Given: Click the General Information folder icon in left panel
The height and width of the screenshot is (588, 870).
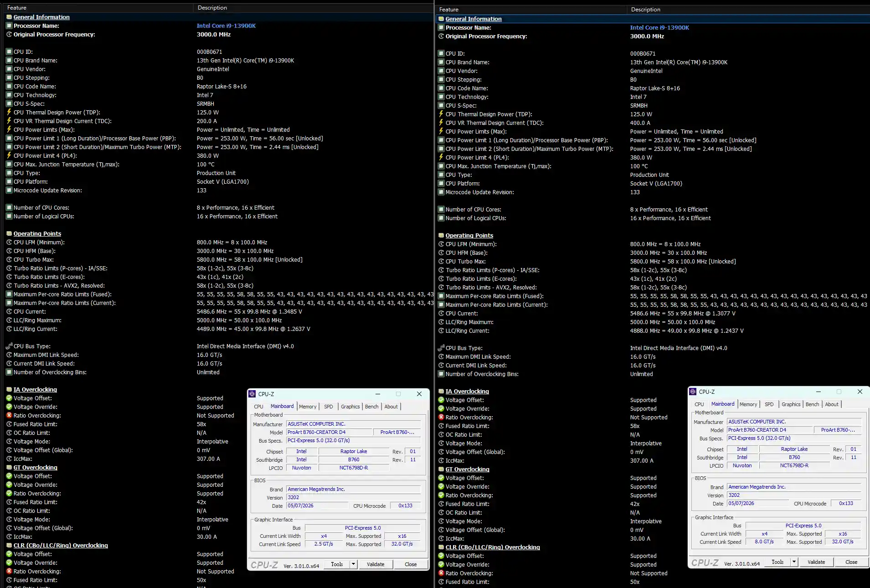Looking at the screenshot, I should coord(9,17).
